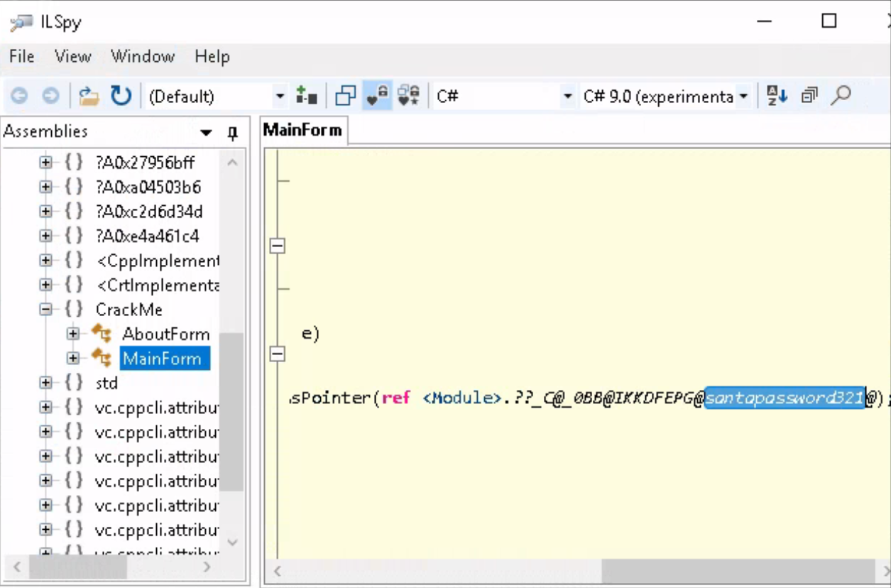Click the Forward navigation arrow
Screen dimensions: 891x588
50,96
